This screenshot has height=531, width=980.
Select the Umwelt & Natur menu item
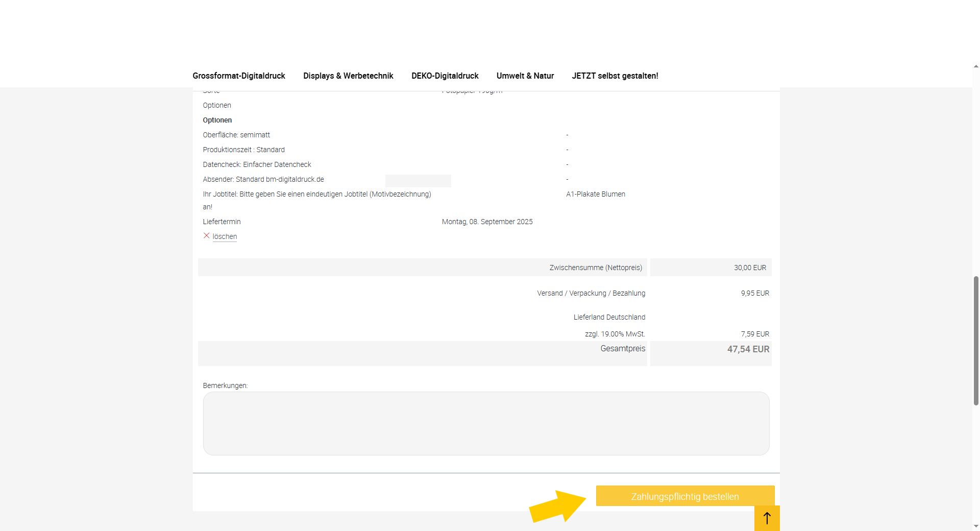point(525,76)
